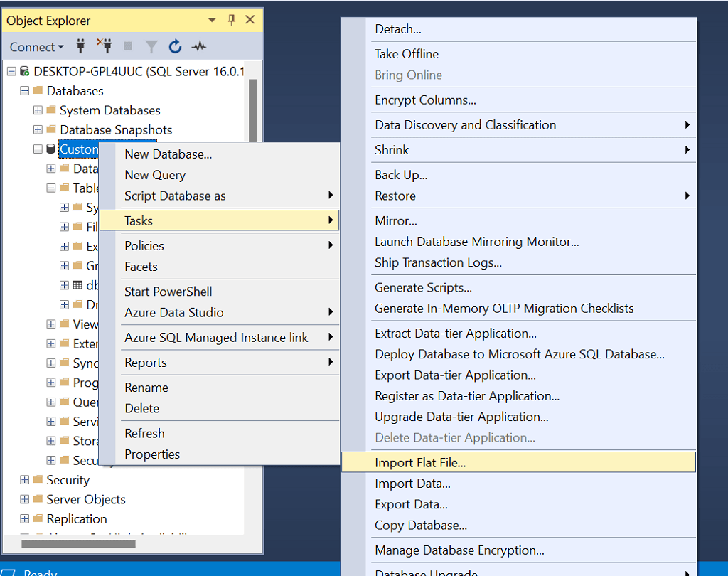Choose Delete from the context menu
728x576 pixels.
click(x=220, y=408)
